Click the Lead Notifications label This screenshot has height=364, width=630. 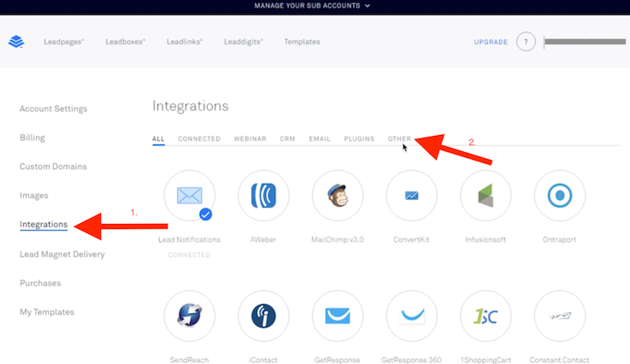tap(189, 240)
